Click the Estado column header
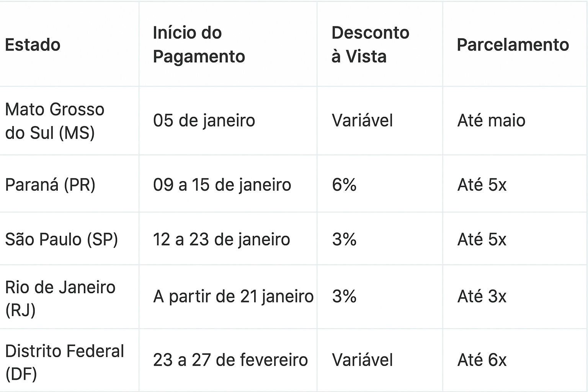The image size is (588, 392). click(33, 45)
